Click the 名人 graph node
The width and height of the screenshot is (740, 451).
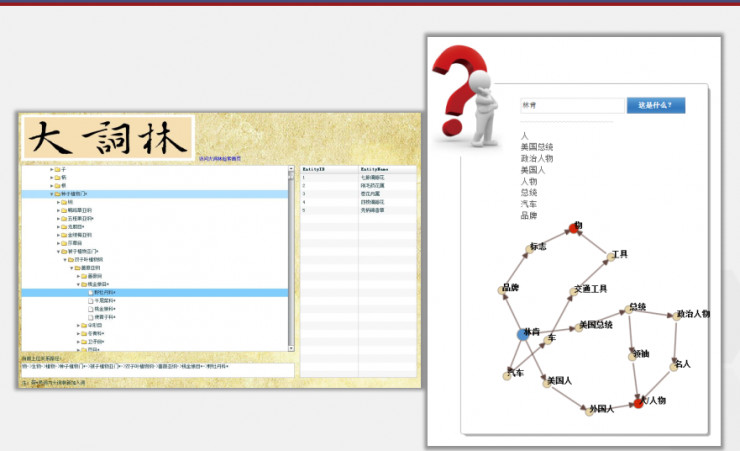point(675,366)
